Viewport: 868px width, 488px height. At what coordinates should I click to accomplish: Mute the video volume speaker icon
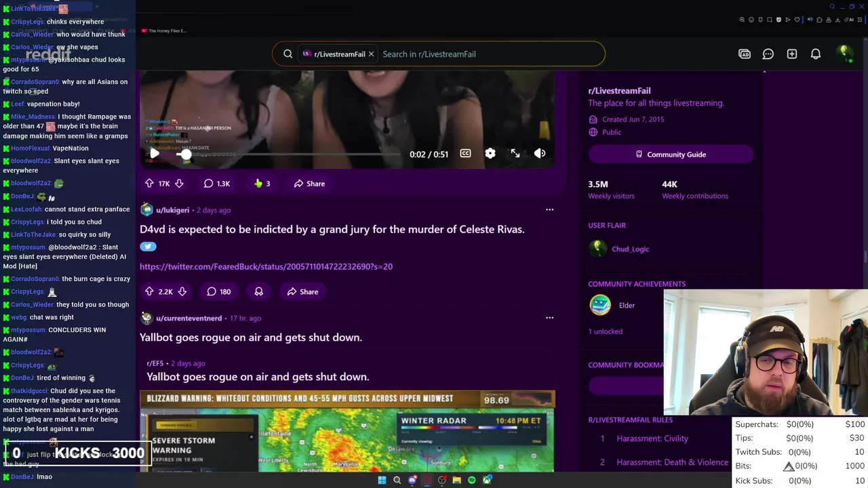coord(540,154)
